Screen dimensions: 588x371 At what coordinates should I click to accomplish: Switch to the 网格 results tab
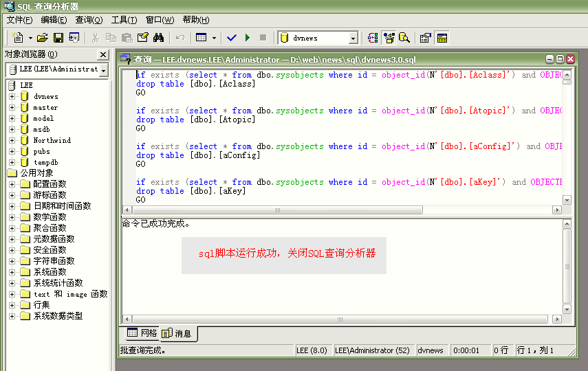[142, 333]
